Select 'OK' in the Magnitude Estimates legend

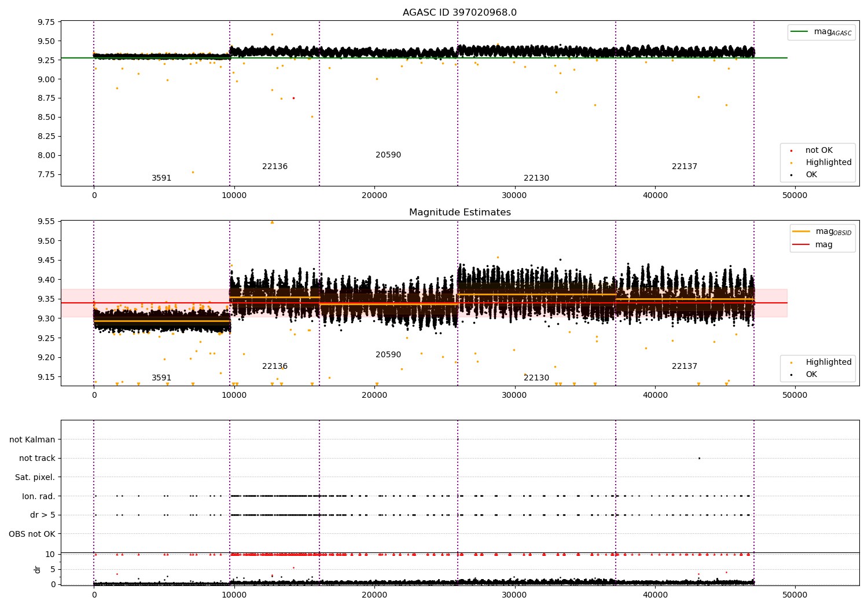[x=811, y=375]
